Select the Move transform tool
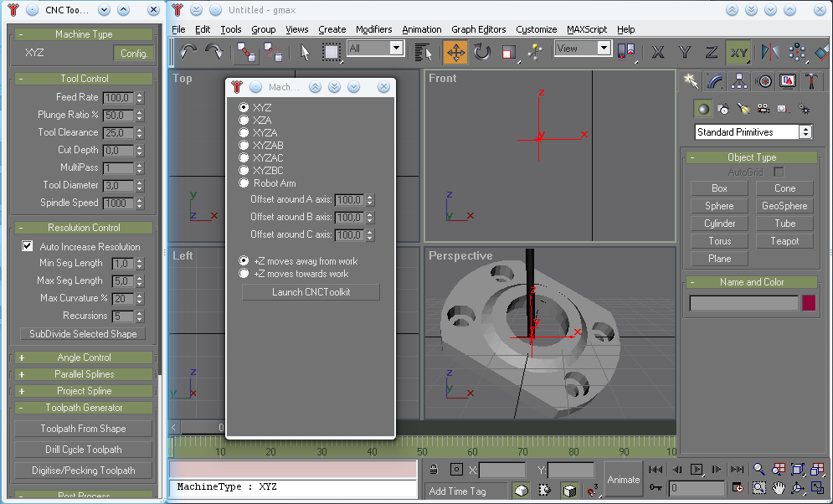This screenshot has height=504, width=833. click(x=455, y=52)
